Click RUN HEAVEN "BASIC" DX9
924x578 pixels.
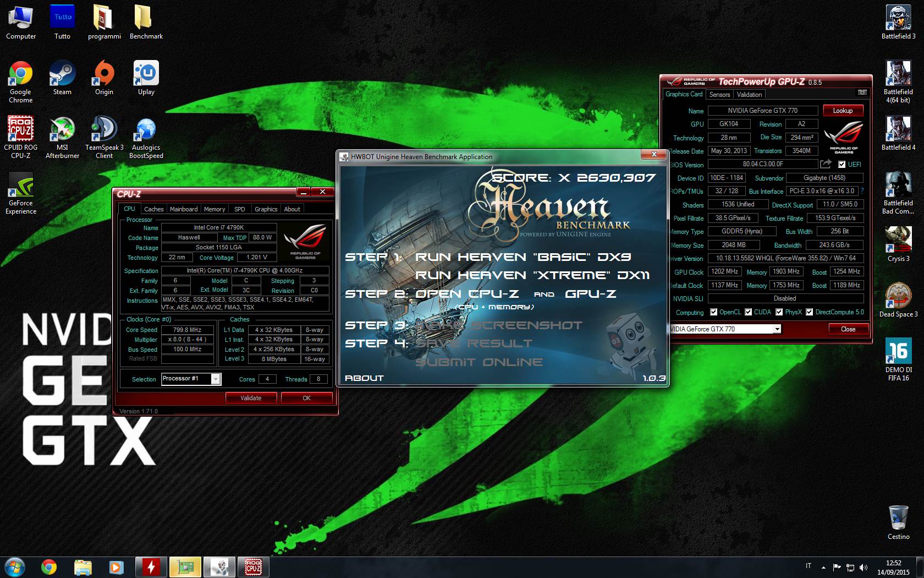point(523,257)
